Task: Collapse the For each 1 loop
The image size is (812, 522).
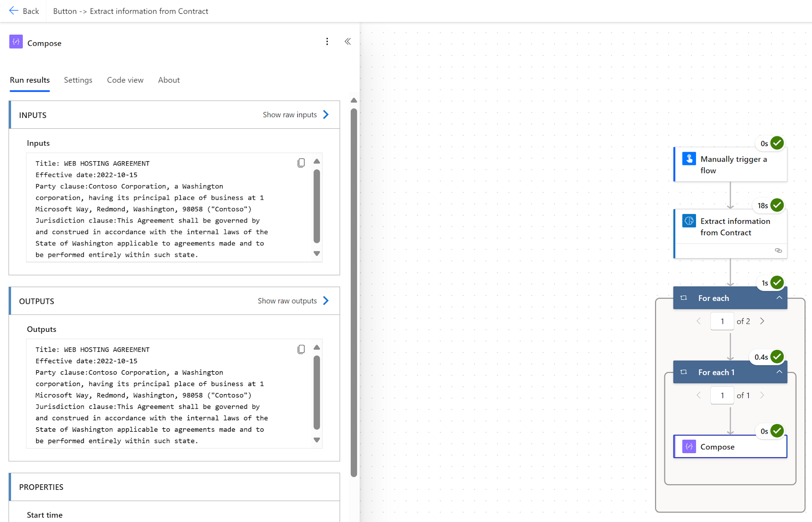Action: 779,372
